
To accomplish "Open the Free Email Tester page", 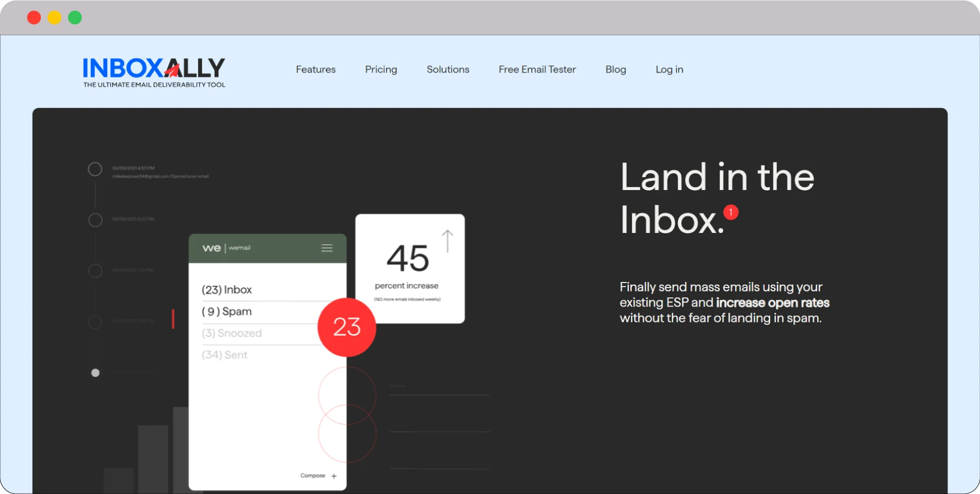I will [x=537, y=69].
